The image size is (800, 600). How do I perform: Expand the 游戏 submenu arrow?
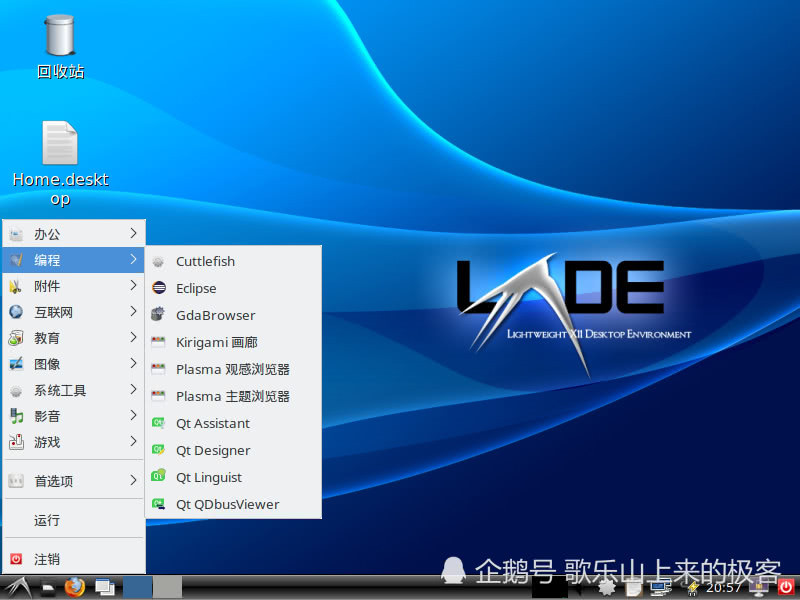point(133,441)
